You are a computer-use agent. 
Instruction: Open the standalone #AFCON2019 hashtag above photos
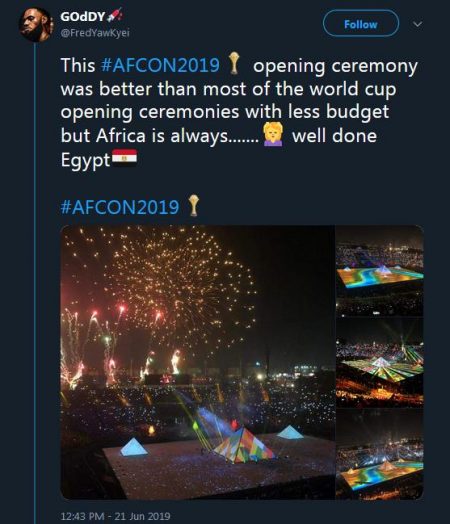coord(120,207)
